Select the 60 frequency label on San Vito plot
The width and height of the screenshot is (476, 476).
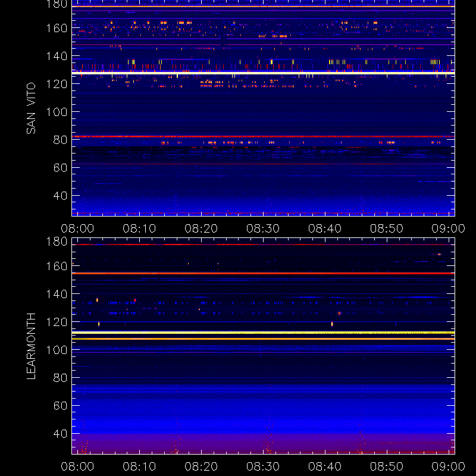click(60, 168)
